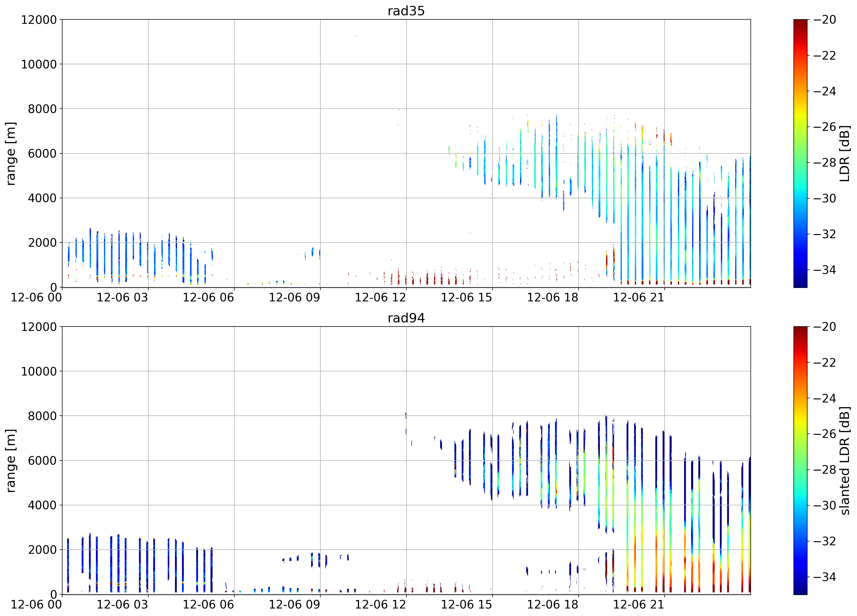Screen dimensions: 857x616
Task: Click the range [m] axis label of rad94
Action: point(11,461)
